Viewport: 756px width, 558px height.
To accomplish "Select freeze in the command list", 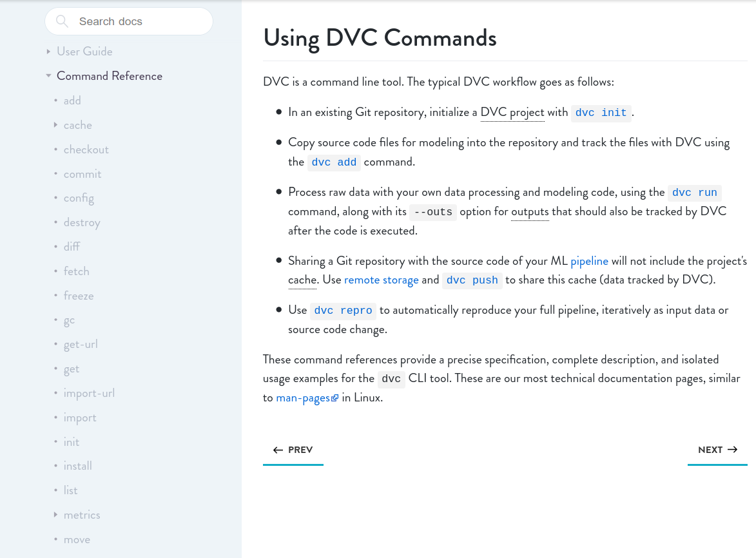I will pos(79,296).
